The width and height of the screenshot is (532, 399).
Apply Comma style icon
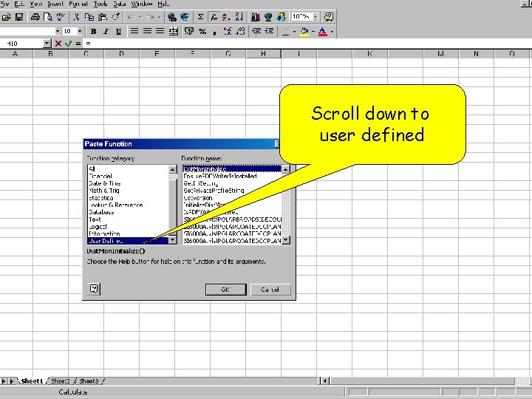tap(214, 32)
